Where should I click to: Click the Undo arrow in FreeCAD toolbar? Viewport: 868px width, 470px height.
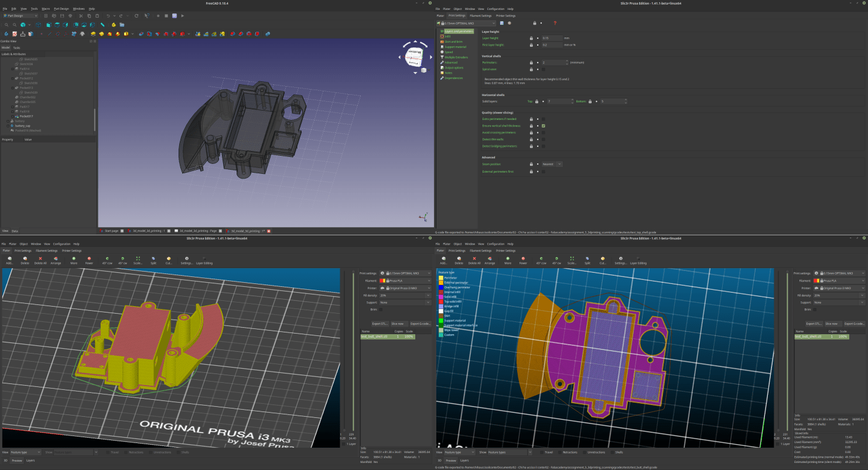[x=108, y=16]
